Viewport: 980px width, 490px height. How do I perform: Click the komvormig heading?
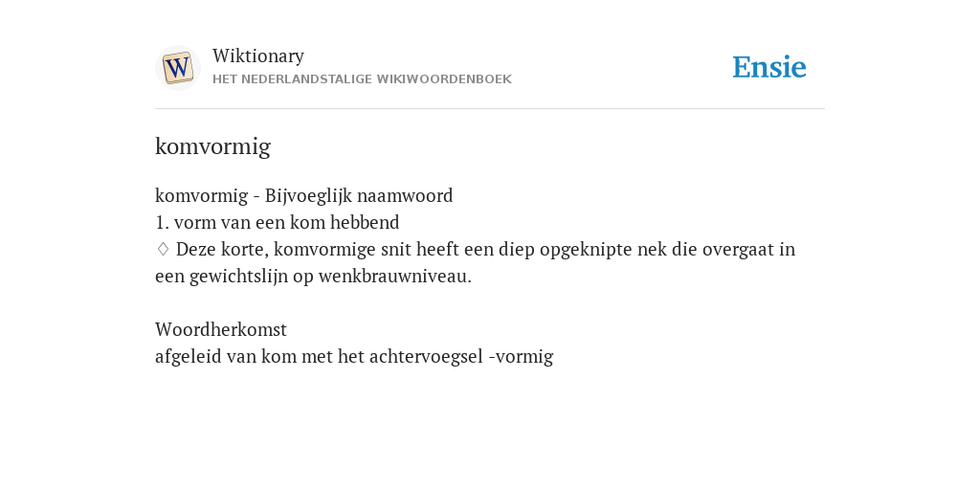click(212, 146)
